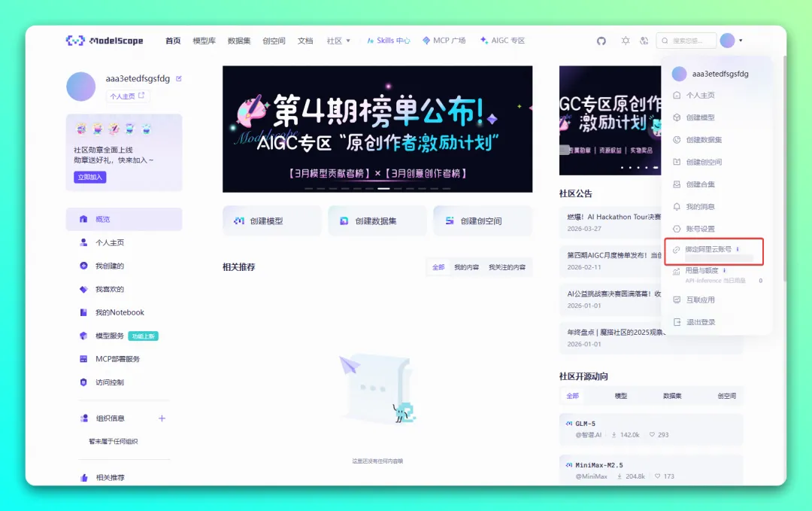812x511 pixels.
Task: Click the 立即加入 badge button
Action: pyautogui.click(x=90, y=178)
